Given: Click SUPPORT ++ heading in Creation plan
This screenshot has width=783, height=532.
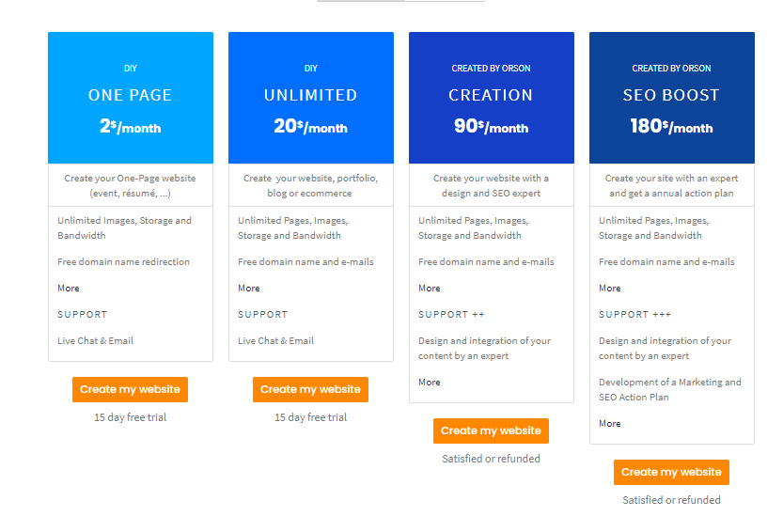Looking at the screenshot, I should pyautogui.click(x=451, y=315).
